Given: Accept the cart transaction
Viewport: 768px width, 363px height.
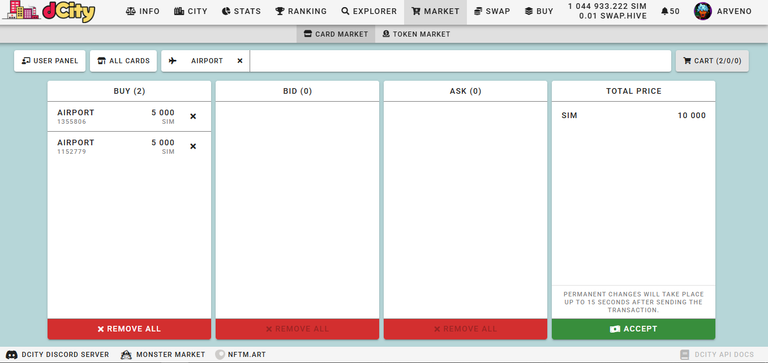Looking at the screenshot, I should tap(633, 329).
